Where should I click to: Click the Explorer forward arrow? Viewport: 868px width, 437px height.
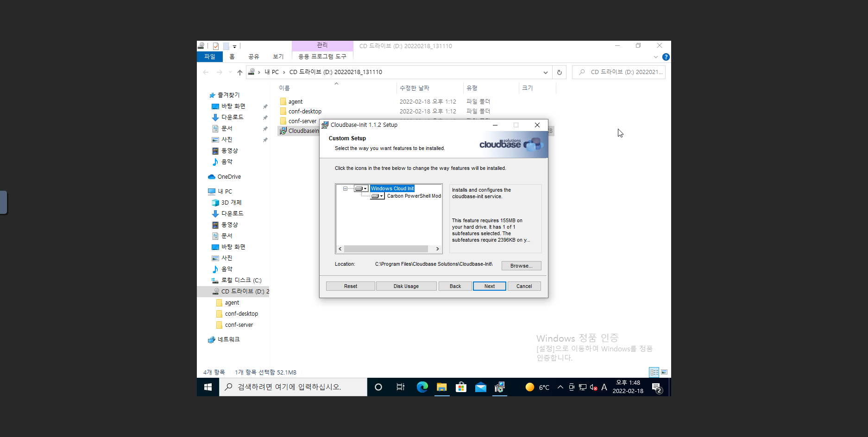coord(220,72)
